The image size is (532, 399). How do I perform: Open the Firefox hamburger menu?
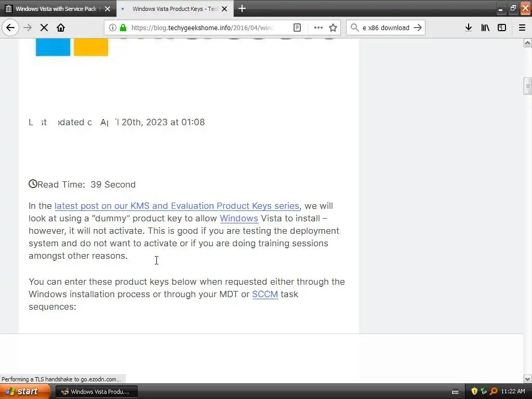point(522,28)
